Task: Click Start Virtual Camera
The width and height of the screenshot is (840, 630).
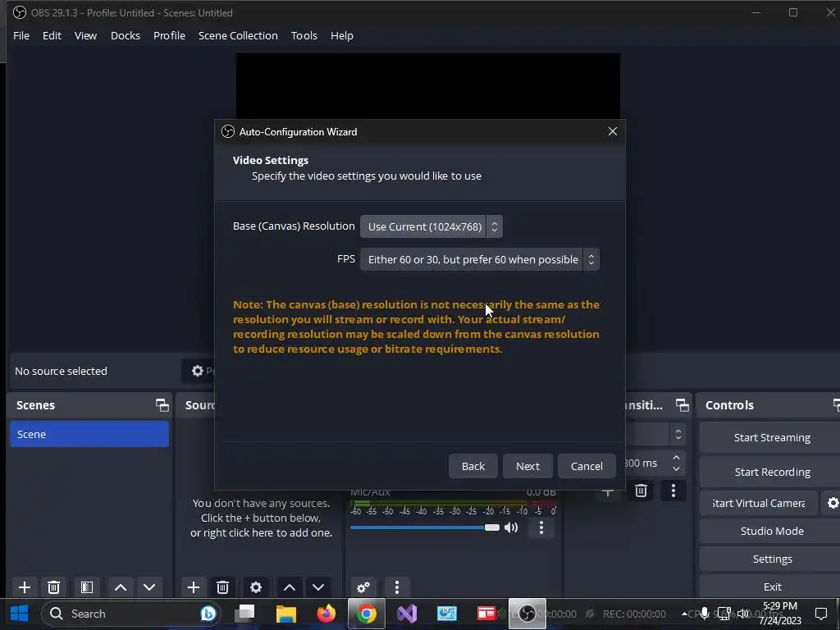Action: click(x=759, y=503)
